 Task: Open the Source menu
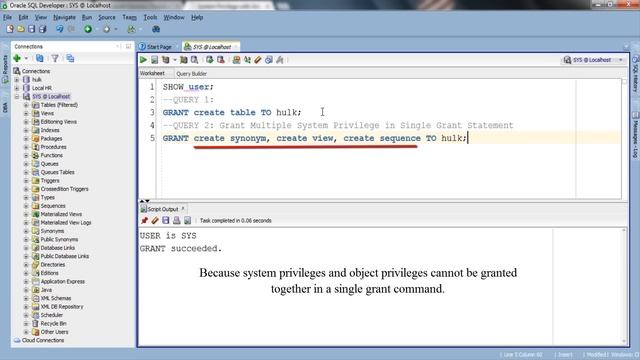click(x=107, y=17)
